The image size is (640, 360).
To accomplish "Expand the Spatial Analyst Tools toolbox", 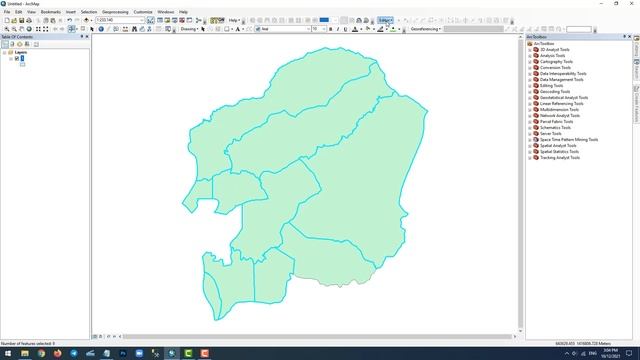I will (x=530, y=146).
